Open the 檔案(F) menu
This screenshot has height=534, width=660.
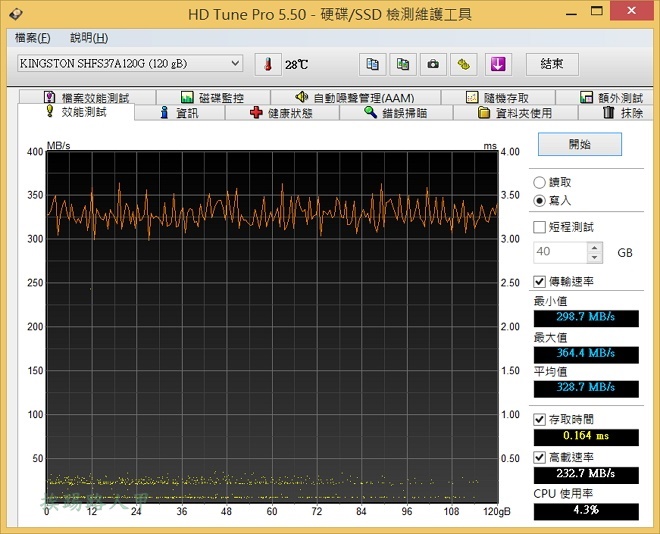[32, 38]
